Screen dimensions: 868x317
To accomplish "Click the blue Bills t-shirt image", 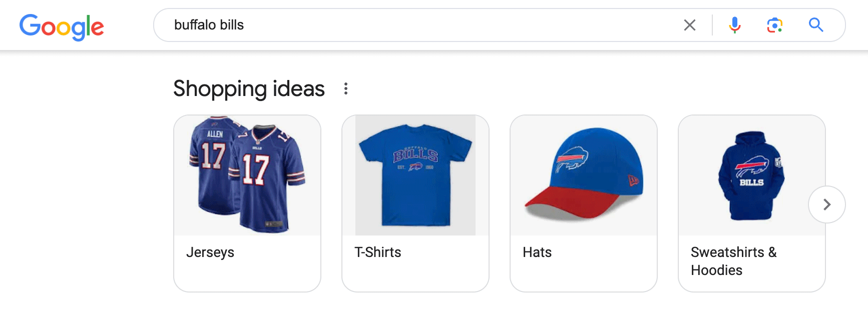I will coord(415,175).
